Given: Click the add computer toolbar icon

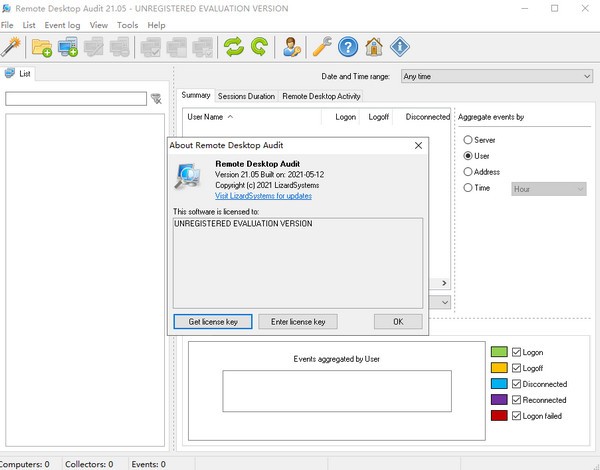Looking at the screenshot, I should [68, 46].
